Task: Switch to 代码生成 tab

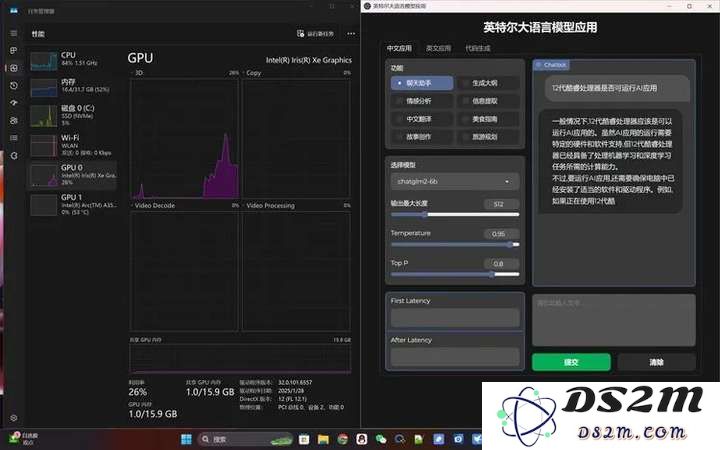Action: click(478, 48)
